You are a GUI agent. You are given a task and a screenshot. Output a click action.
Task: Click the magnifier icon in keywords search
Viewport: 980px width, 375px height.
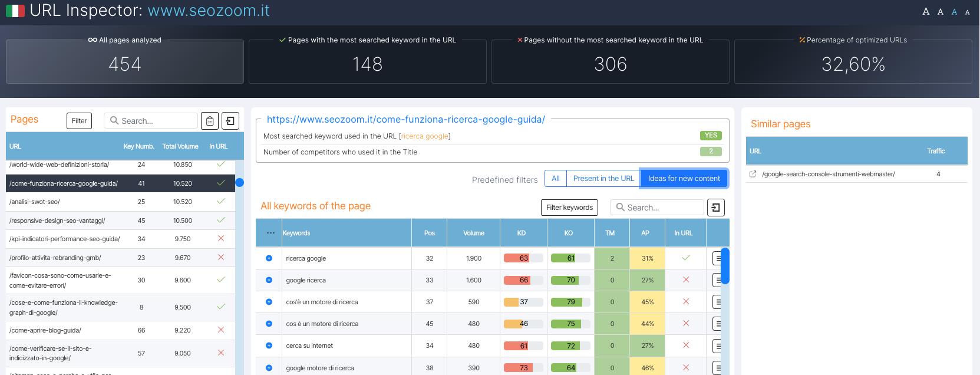[x=621, y=207]
